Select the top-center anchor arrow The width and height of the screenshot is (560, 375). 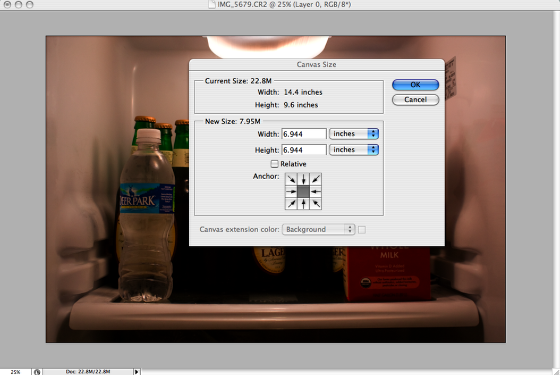[x=303, y=179]
